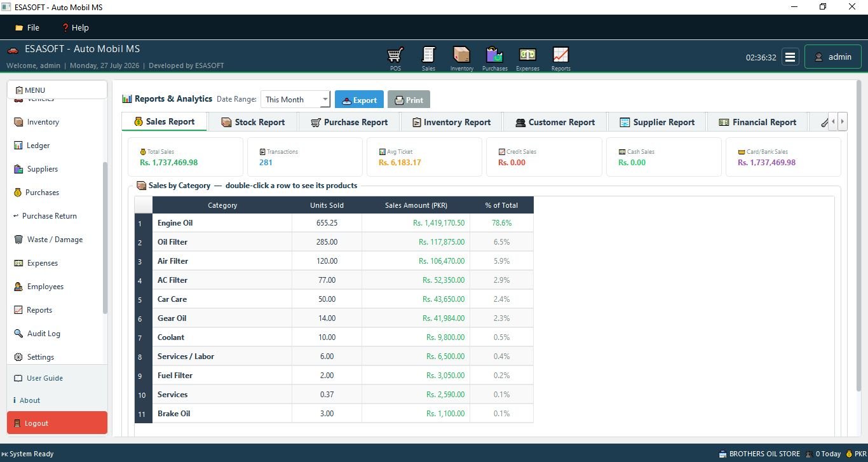Image resolution: width=868 pixels, height=462 pixels.
Task: Select the Services / Labor category row
Action: [x=334, y=357]
